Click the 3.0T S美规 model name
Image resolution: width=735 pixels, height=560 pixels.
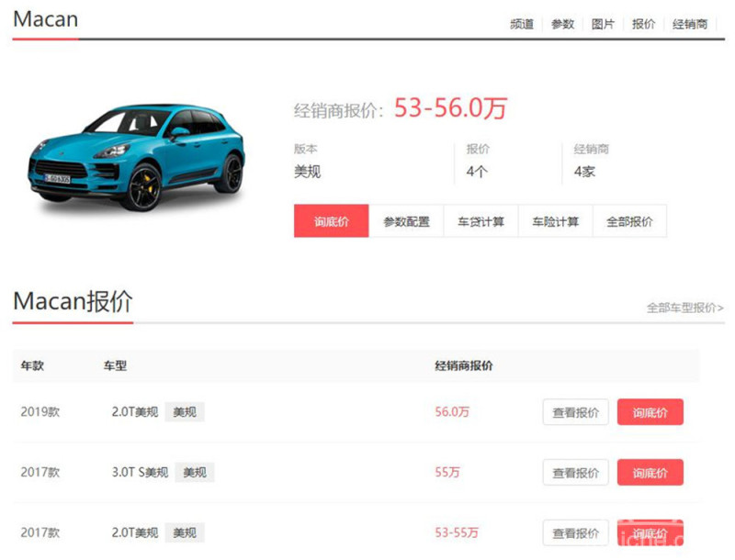[140, 473]
